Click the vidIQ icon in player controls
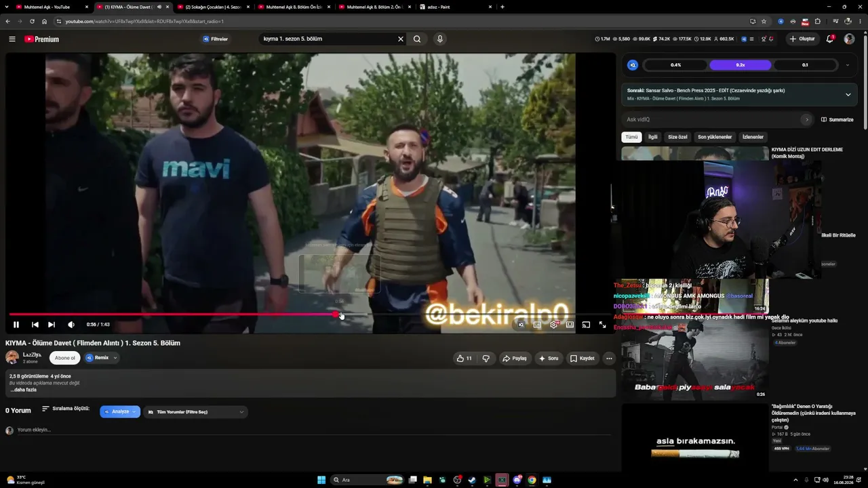Image resolution: width=868 pixels, height=488 pixels. coord(521,325)
